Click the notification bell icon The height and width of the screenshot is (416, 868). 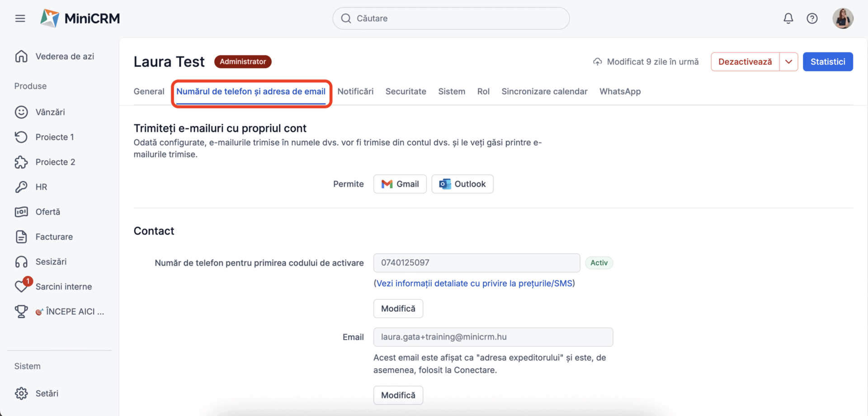point(788,19)
